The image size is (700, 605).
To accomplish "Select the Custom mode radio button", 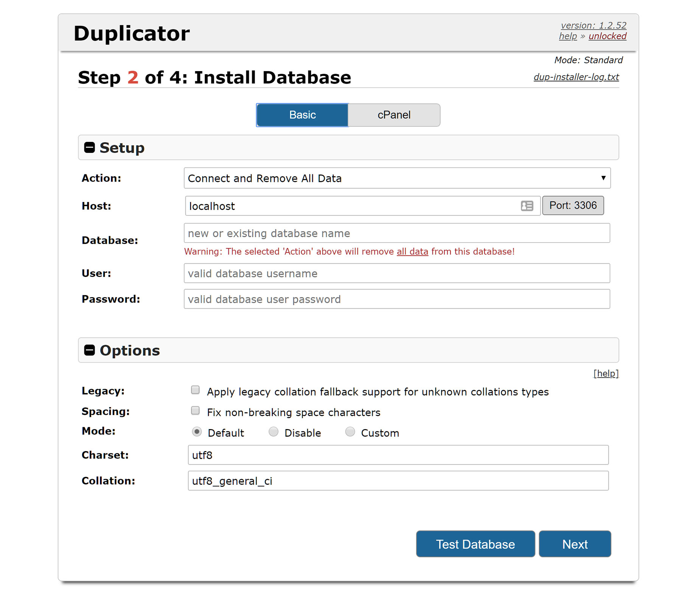I will 350,431.
